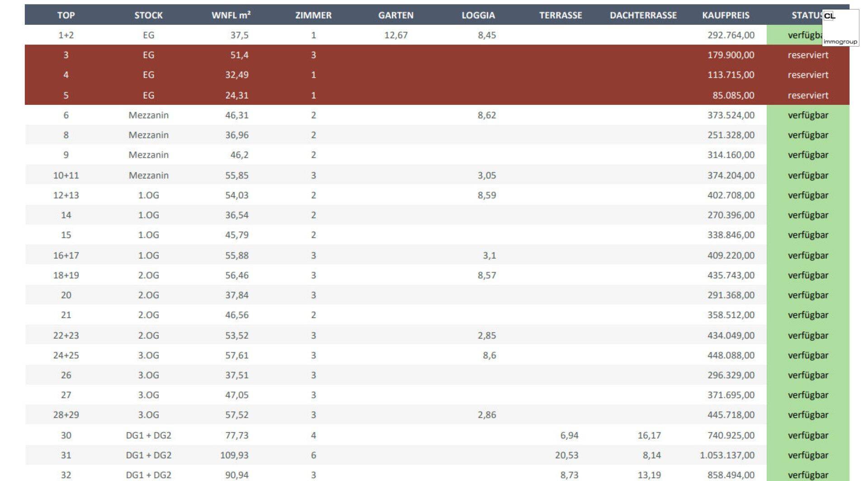Viewport: 868px width, 481px height.
Task: Select area 37,84
Action: [237, 295]
